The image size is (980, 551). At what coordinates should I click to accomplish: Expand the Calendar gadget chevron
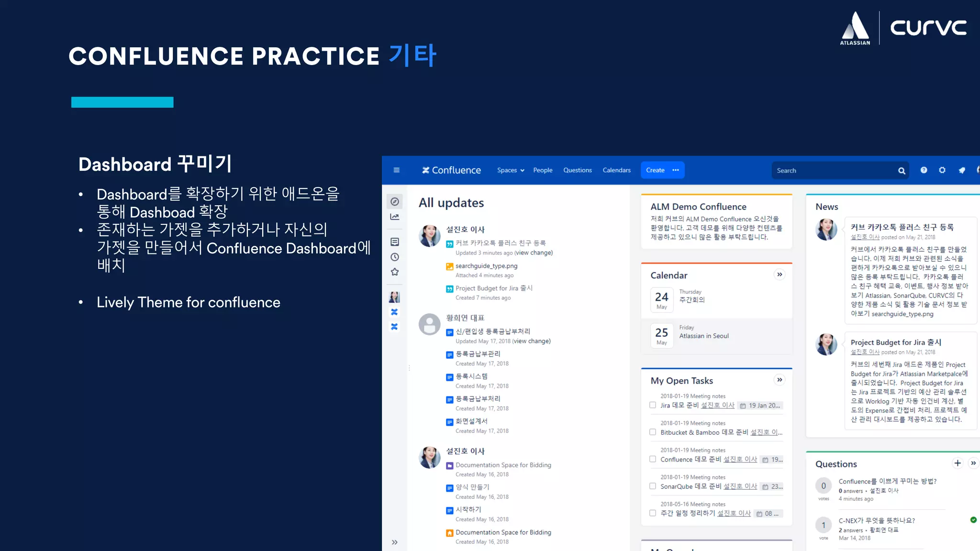click(780, 275)
